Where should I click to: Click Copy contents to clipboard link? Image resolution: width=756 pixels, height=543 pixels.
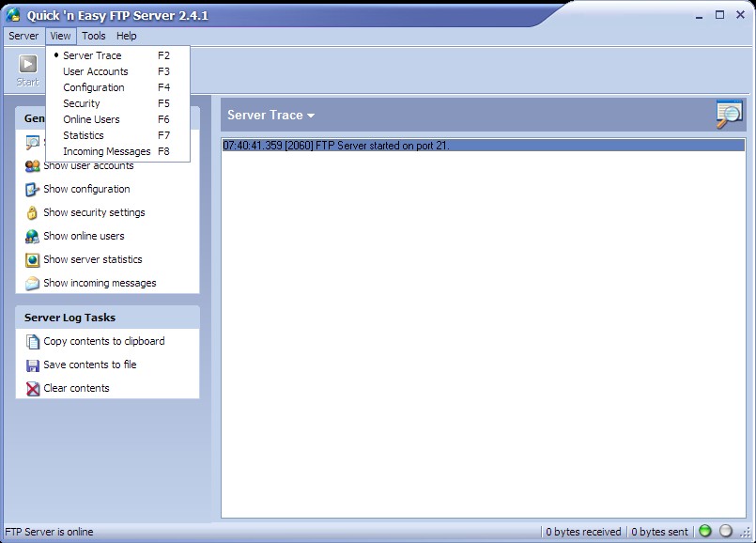[104, 341]
